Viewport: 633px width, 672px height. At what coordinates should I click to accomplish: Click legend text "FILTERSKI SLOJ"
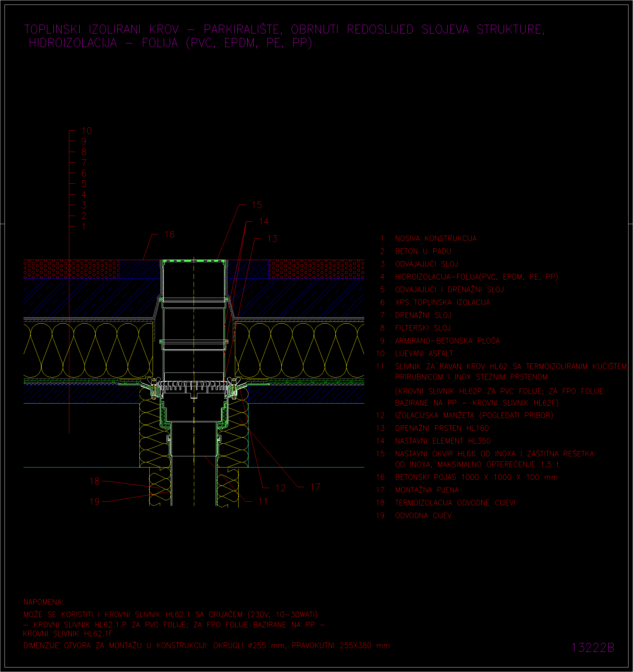[x=423, y=328]
